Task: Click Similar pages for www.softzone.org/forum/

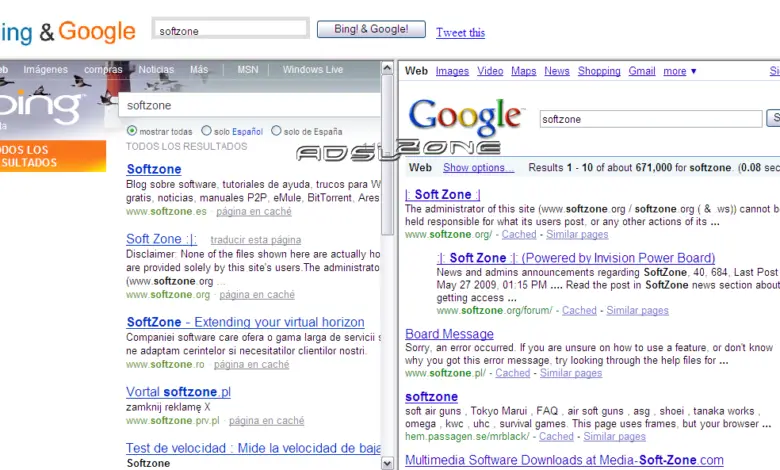Action: (x=637, y=310)
